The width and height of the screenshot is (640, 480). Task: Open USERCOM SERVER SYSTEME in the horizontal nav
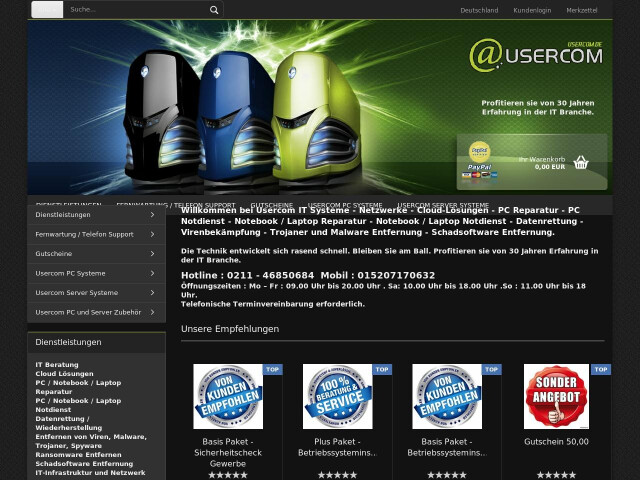pos(443,205)
